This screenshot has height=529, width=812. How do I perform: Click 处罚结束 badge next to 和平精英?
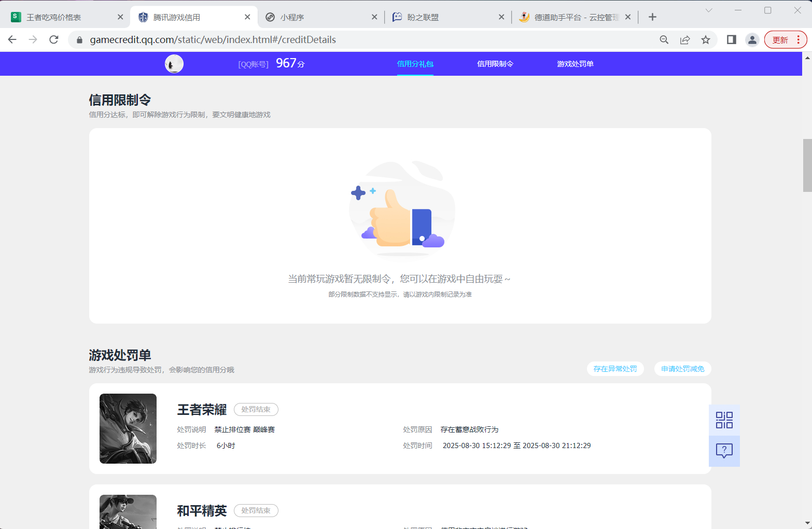(x=256, y=511)
